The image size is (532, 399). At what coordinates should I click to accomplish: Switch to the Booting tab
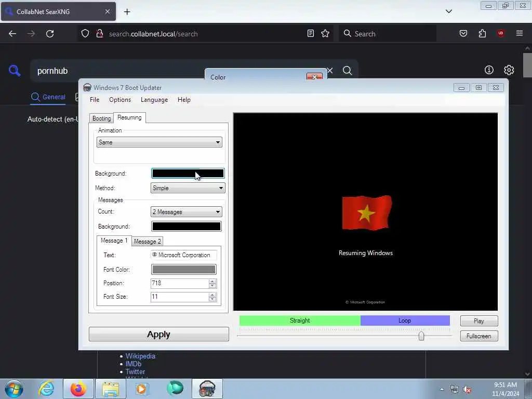[101, 118]
